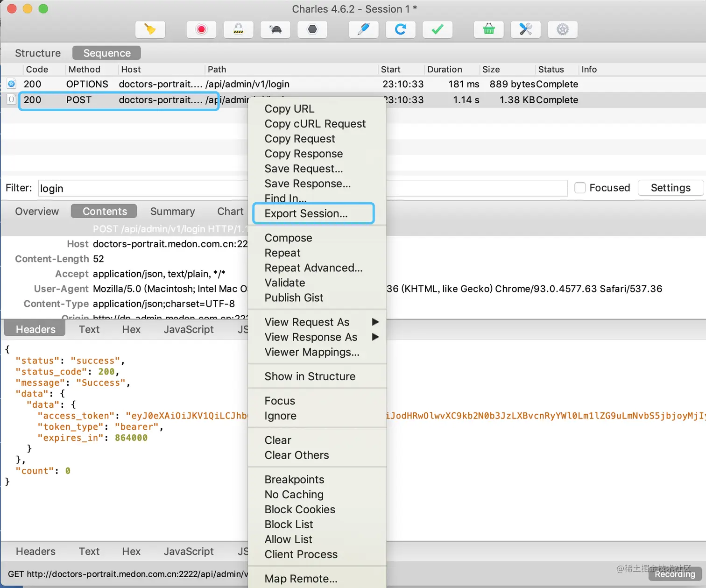Click the 864000 expires_in value
706x588 pixels.
tap(131, 438)
